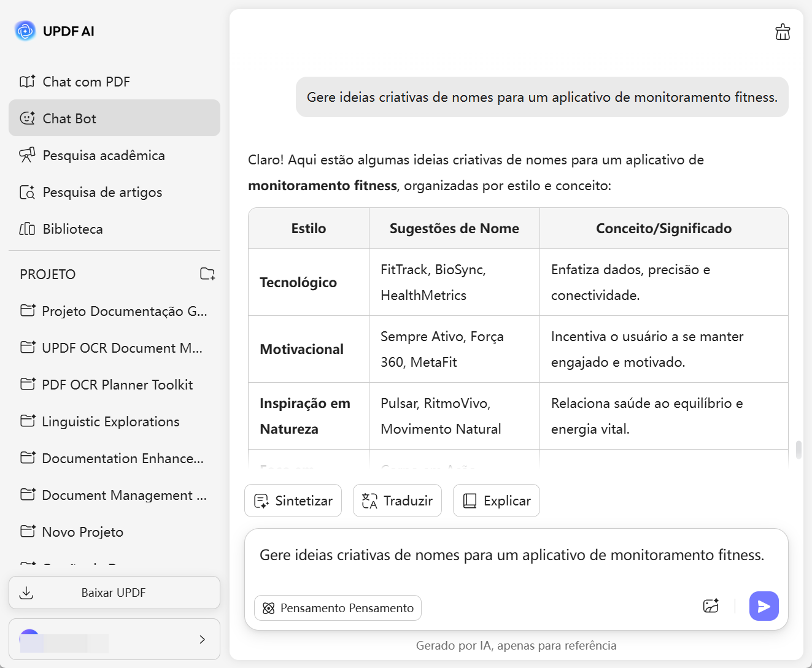Open the Pesquisa de artigos tool

click(102, 192)
